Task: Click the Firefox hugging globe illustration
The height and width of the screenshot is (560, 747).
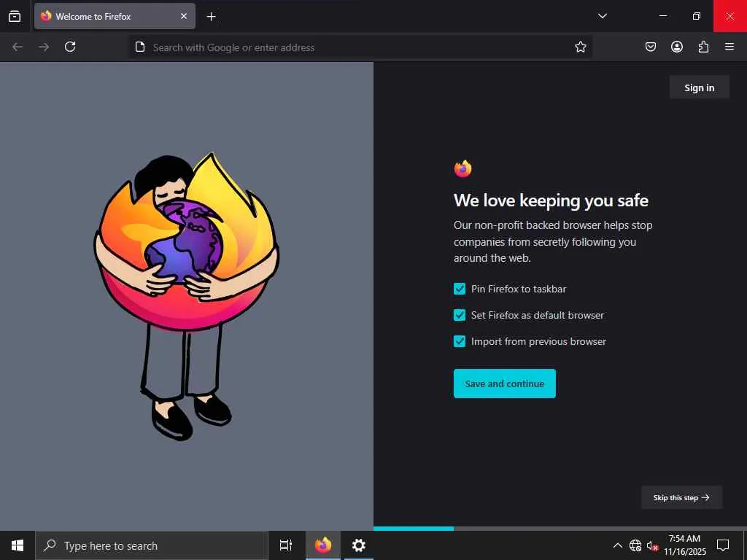Action: pyautogui.click(x=186, y=296)
